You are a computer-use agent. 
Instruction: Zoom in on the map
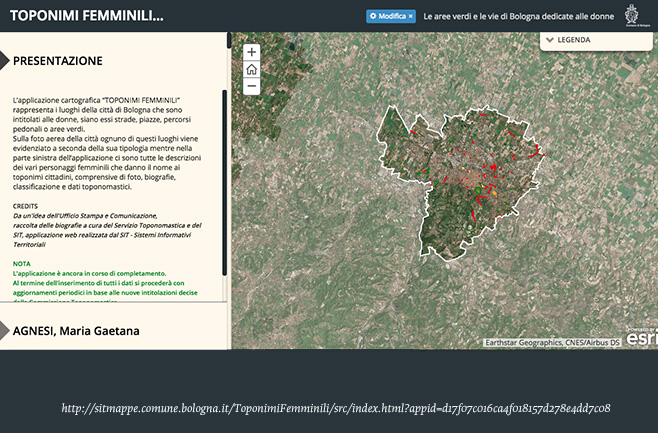pyautogui.click(x=251, y=52)
